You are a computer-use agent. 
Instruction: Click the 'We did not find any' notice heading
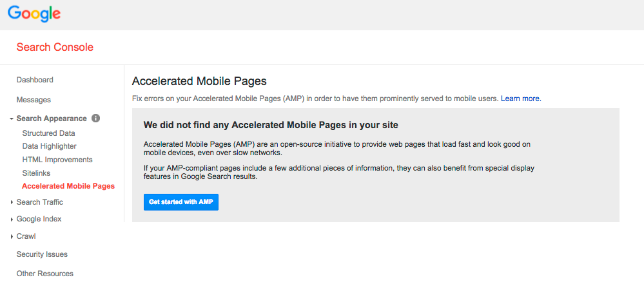click(x=271, y=125)
